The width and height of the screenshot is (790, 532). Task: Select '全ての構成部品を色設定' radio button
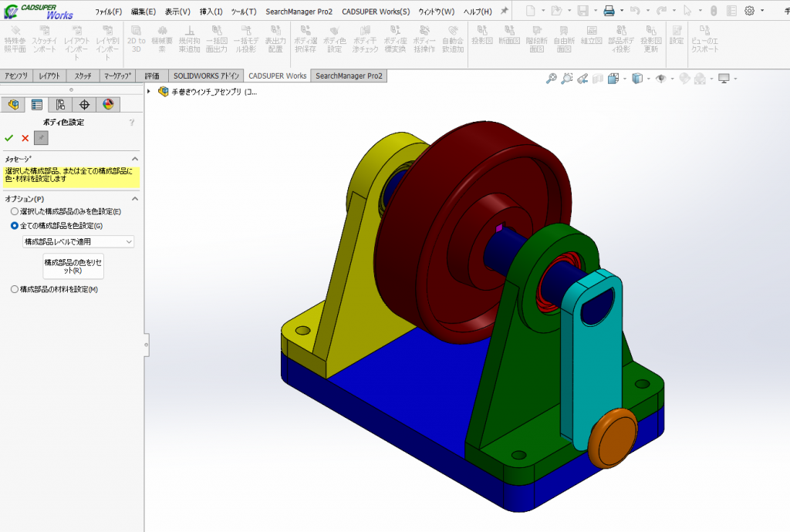pyautogui.click(x=14, y=226)
